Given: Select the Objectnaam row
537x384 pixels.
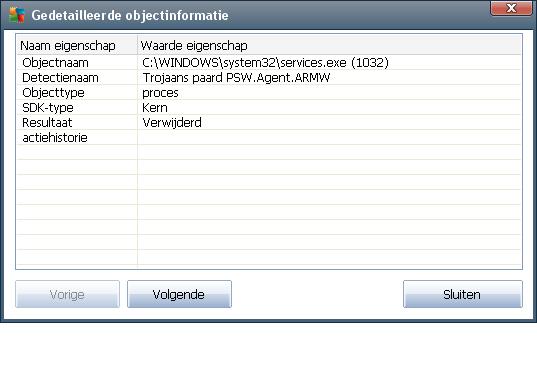Looking at the screenshot, I should tap(269, 63).
